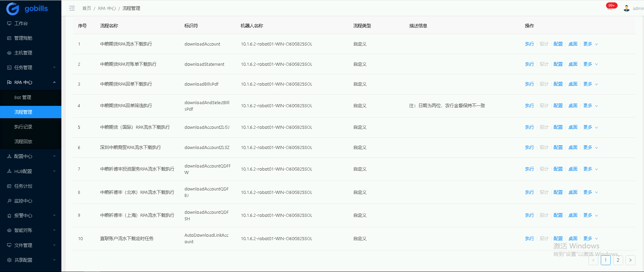
Task: Open the 99+ notifications icon
Action: tap(610, 7)
